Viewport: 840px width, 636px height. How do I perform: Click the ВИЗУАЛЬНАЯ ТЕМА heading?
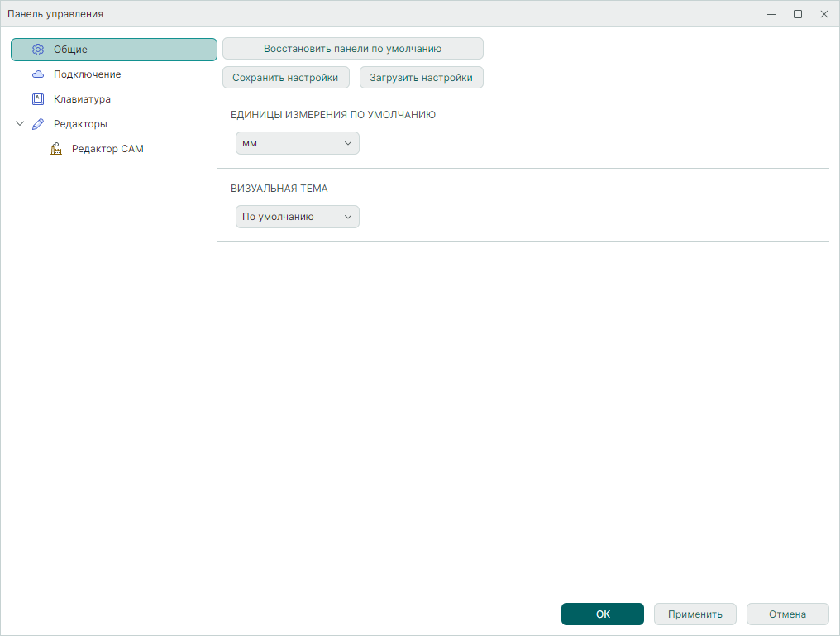coord(279,188)
